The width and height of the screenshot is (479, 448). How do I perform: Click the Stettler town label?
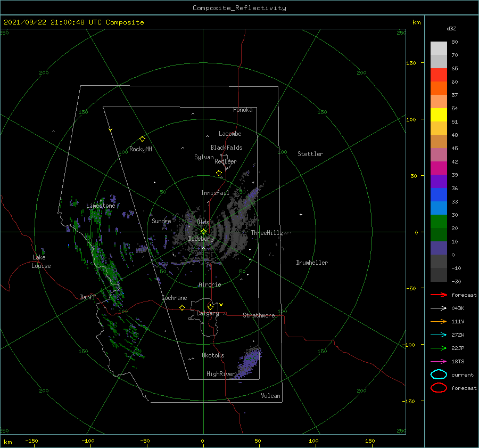point(310,154)
